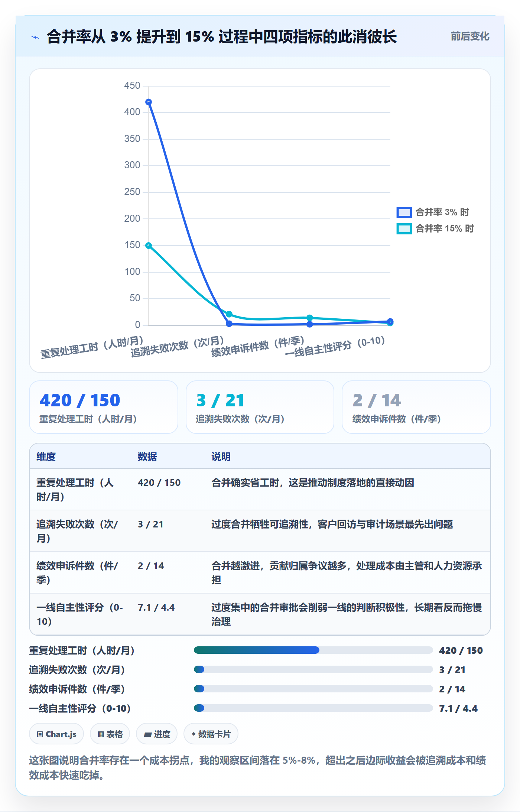Click the 表格 tag chip
520x812 pixels.
110,734
